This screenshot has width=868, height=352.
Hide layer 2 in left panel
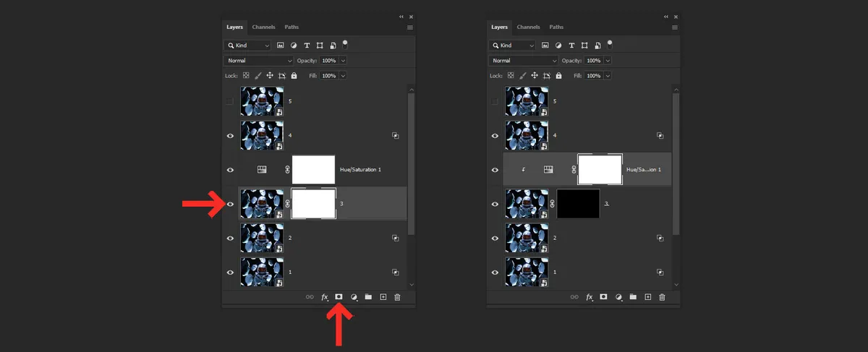pyautogui.click(x=230, y=238)
